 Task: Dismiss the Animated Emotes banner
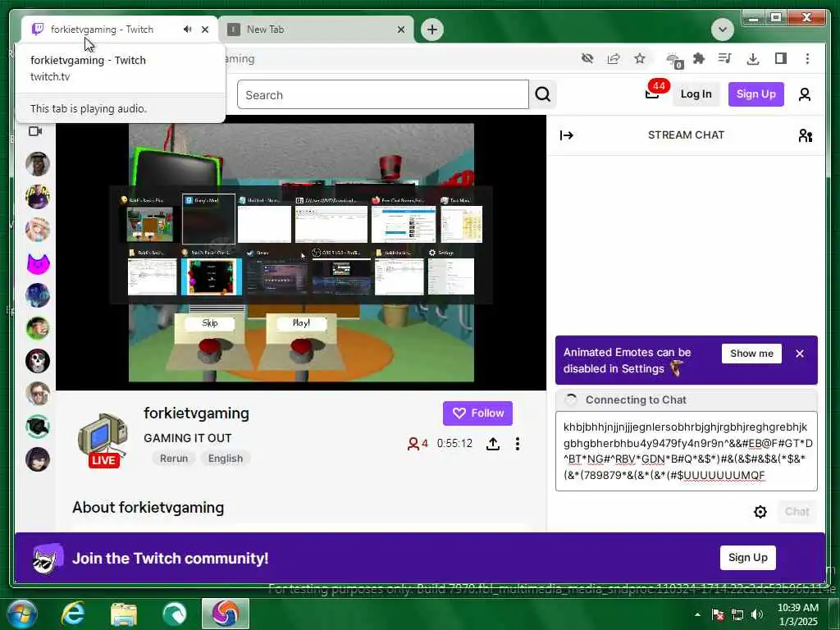click(799, 354)
